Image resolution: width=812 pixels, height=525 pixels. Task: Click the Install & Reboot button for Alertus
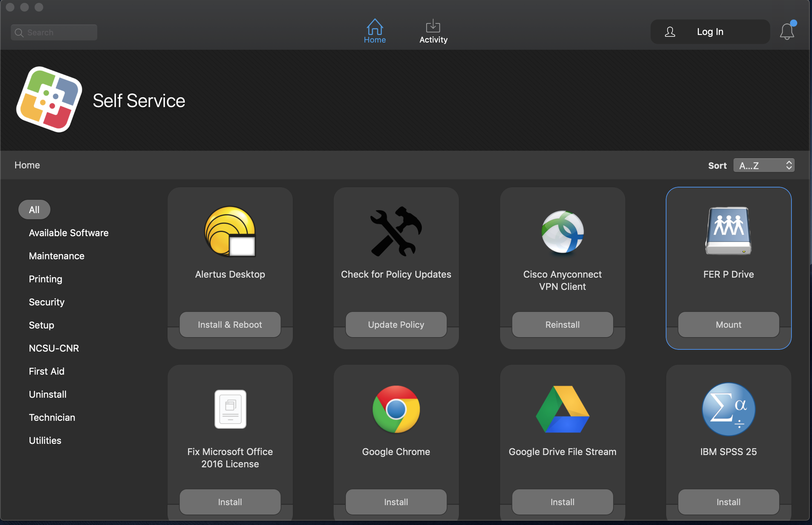coord(230,324)
